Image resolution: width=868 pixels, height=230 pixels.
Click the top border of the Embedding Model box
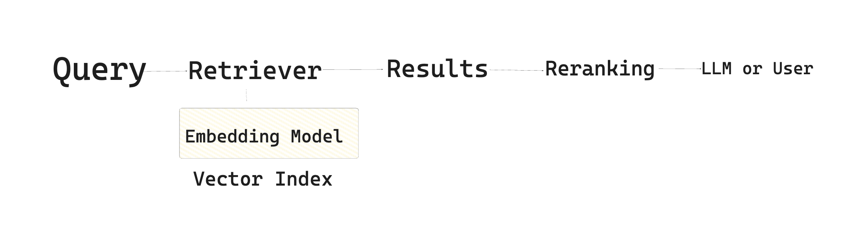click(x=269, y=109)
